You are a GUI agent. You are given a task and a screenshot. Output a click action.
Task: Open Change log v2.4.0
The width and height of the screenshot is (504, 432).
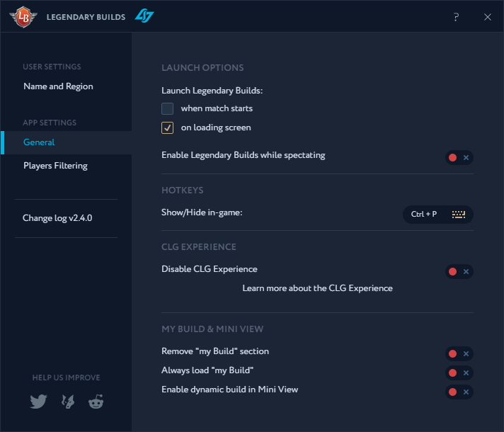(x=57, y=218)
